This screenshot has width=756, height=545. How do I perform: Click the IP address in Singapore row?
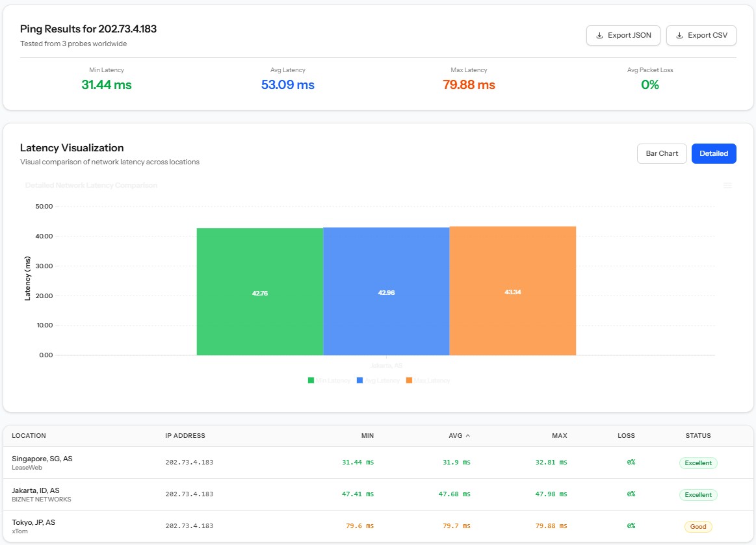tap(189, 463)
